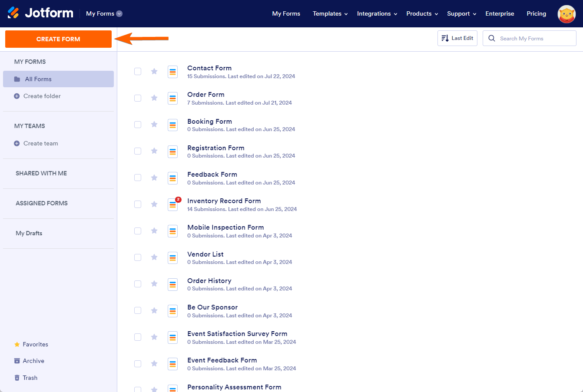583x392 pixels.
Task: Open the Personality Assessment Form title
Action: click(234, 387)
